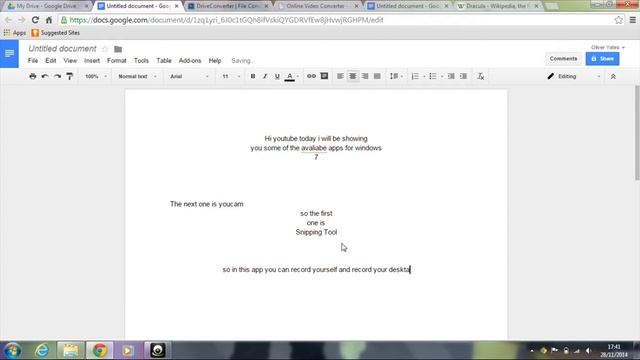Viewport: 640px width, 360px height.
Task: Click the misspelled word avaliabe
Action: tap(313, 148)
